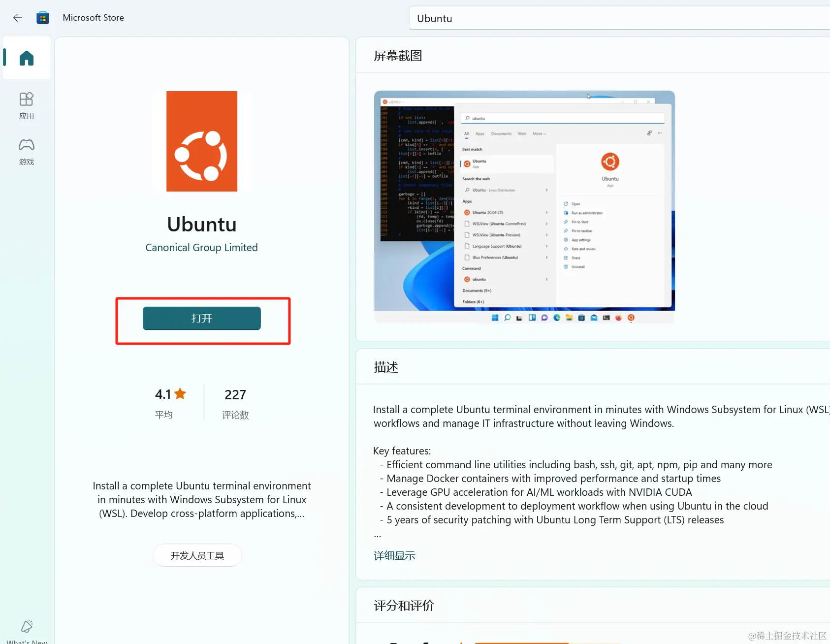Click the Ubuntu app logo image
Viewport: 830px width, 644px height.
tap(202, 141)
